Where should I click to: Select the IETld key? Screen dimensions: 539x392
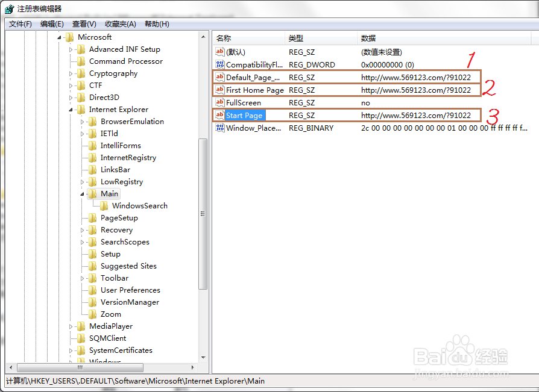point(109,134)
